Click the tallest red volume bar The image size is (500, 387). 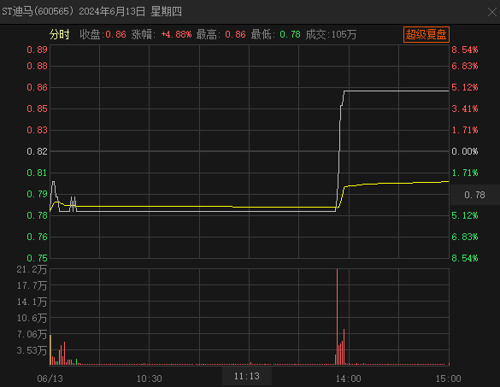click(x=337, y=317)
